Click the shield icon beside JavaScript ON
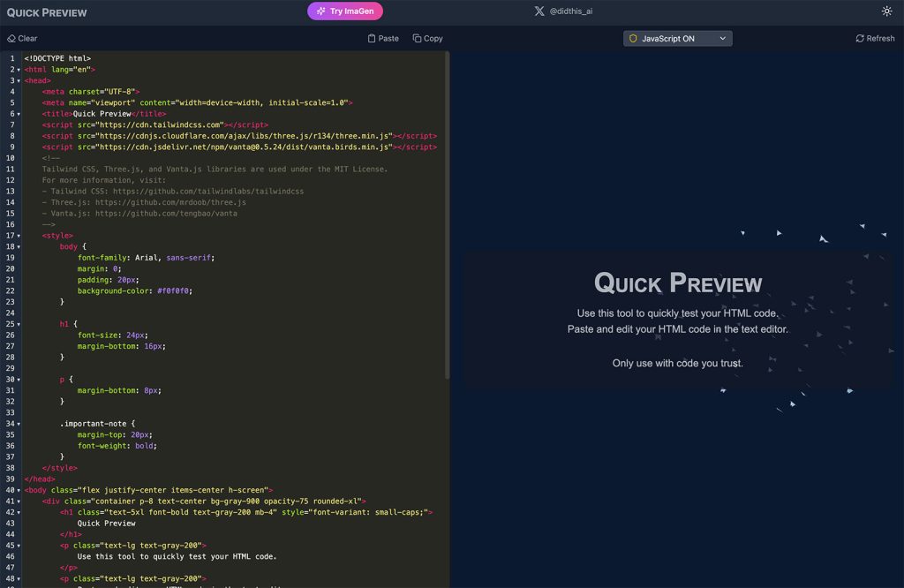This screenshot has height=588, width=904. click(x=633, y=39)
